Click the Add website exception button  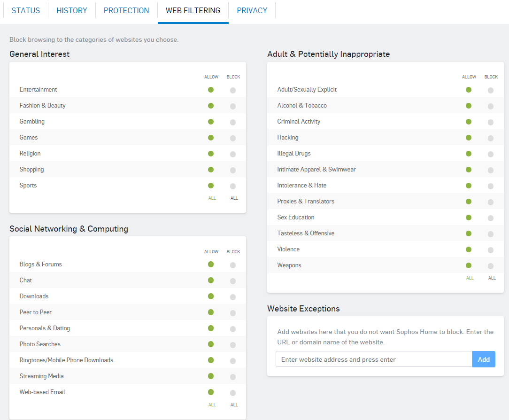click(x=484, y=359)
